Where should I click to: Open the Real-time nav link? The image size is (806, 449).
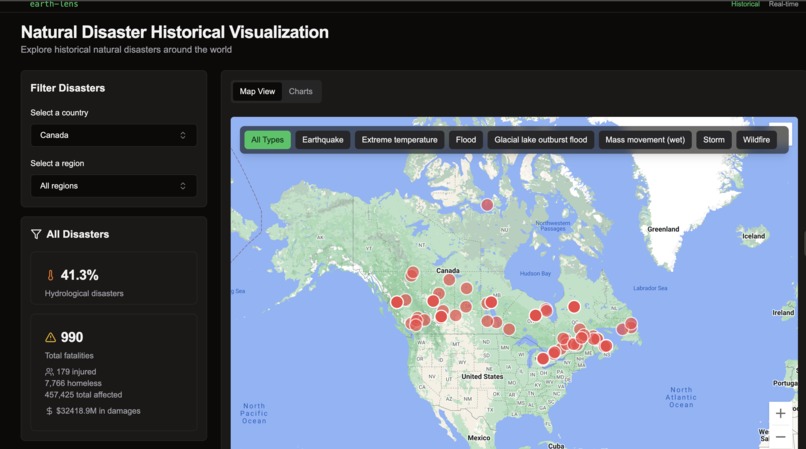click(783, 4)
